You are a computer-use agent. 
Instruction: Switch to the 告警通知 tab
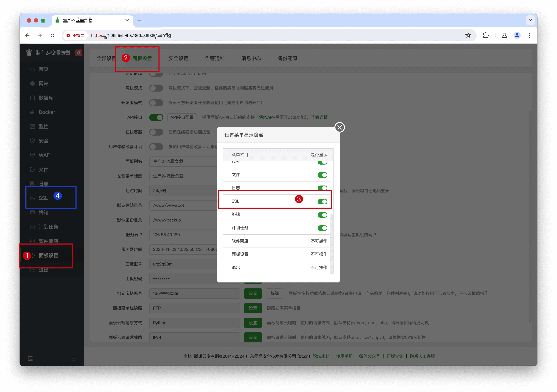point(215,59)
